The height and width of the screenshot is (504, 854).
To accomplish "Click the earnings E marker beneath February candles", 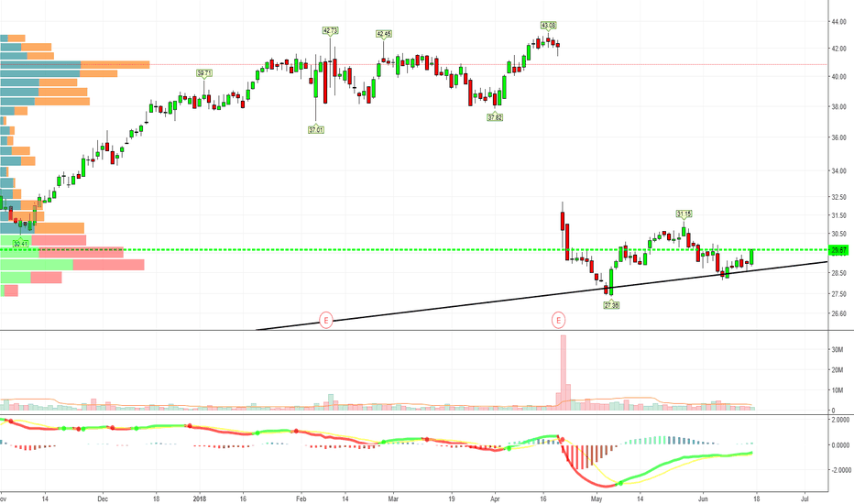I will 325,320.
